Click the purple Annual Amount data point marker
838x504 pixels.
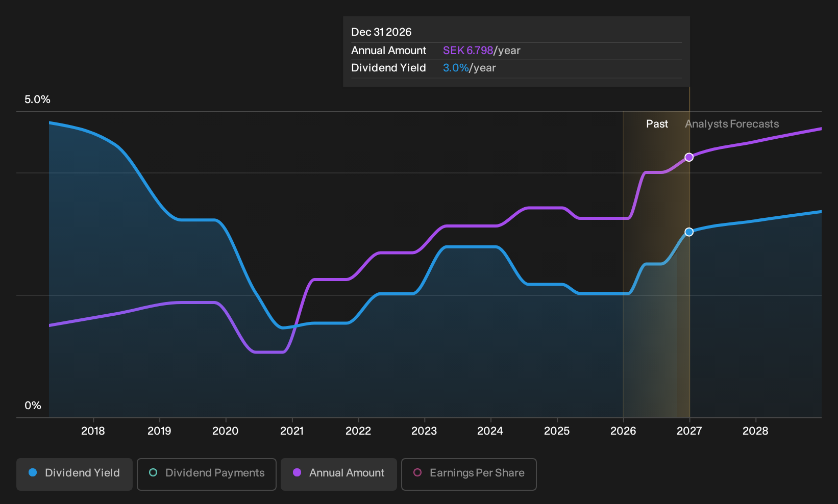point(689,157)
